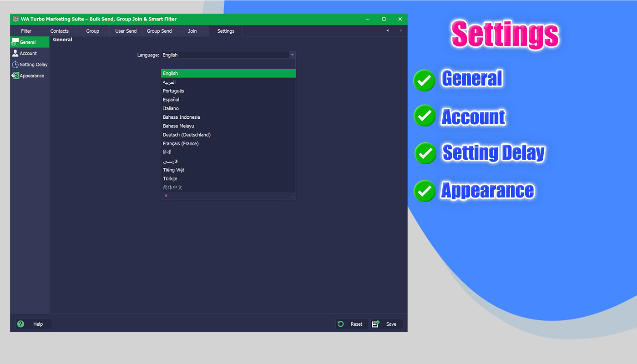Close the WA Turbo Marketing Suite window

click(400, 19)
